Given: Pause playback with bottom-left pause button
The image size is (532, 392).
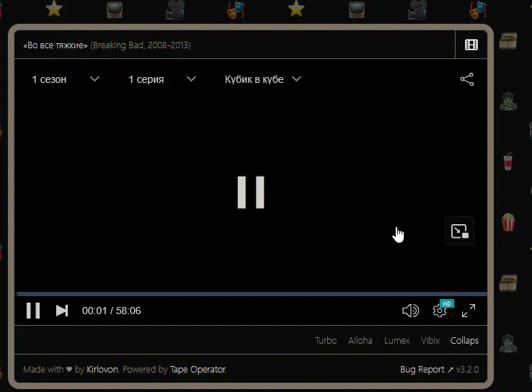Looking at the screenshot, I should (x=33, y=311).
